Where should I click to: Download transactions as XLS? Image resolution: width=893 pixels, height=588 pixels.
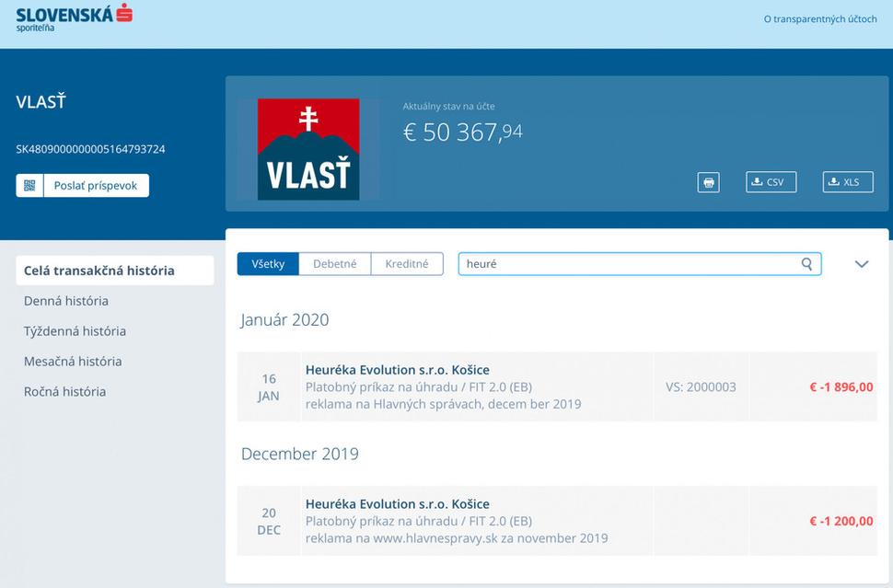848,182
